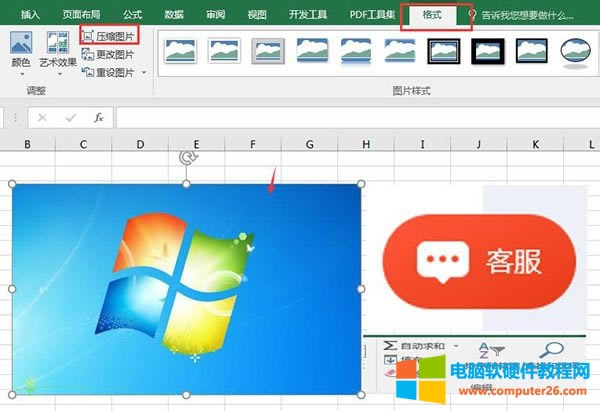Apply the second picture style thumbnail
The image size is (600, 411).
coord(224,51)
